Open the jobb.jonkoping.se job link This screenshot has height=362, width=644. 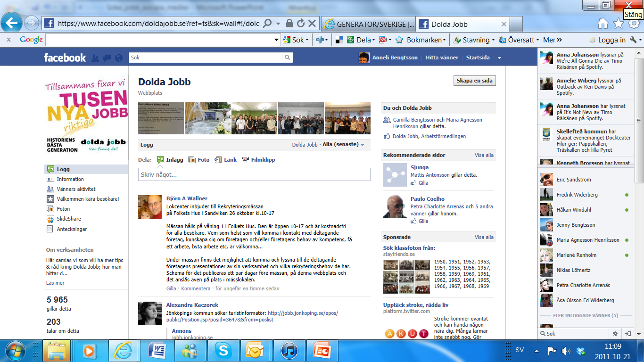(x=252, y=316)
